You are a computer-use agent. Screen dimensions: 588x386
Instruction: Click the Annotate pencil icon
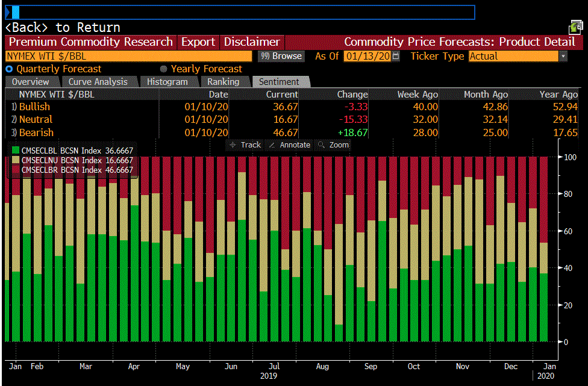point(272,145)
